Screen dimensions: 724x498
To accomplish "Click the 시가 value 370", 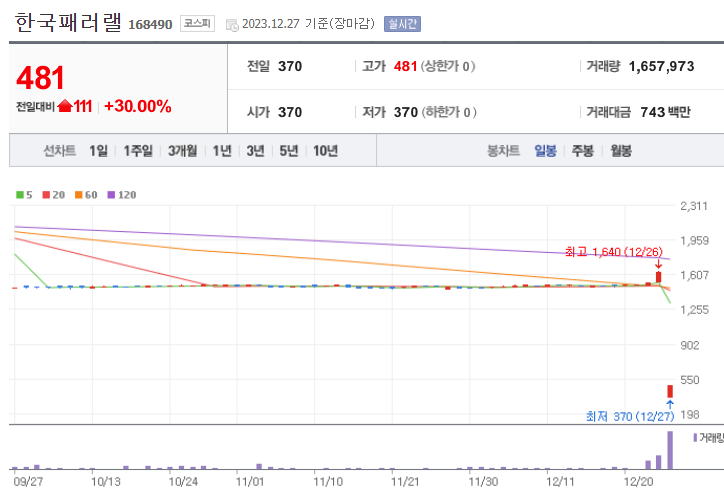I will tap(290, 112).
